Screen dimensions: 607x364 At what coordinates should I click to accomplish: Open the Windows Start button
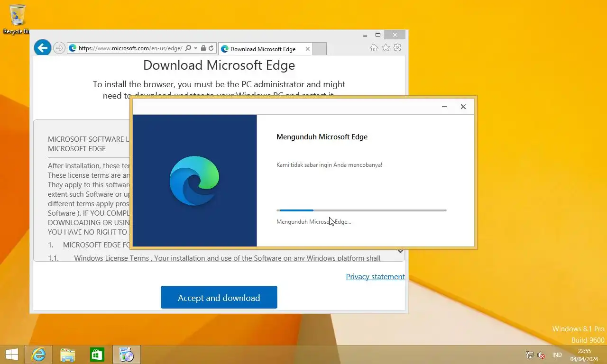point(11,355)
